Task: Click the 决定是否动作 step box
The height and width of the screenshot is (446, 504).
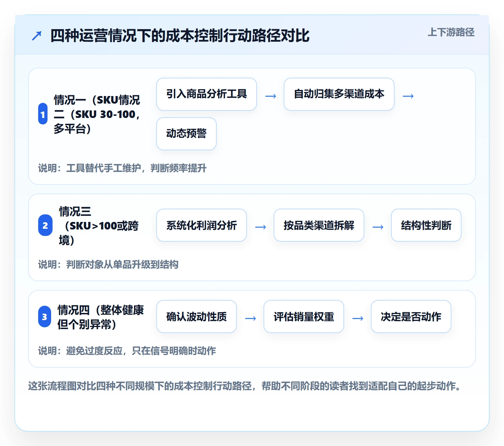Action: 411,317
